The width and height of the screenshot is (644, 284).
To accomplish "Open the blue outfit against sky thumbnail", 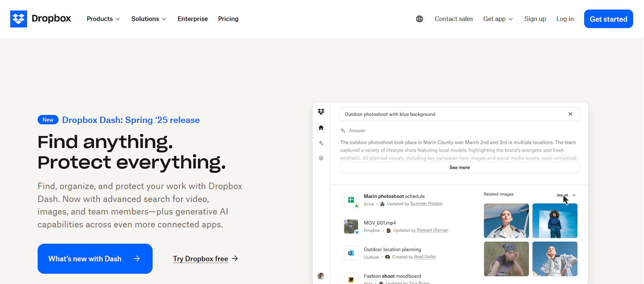I will (555, 221).
